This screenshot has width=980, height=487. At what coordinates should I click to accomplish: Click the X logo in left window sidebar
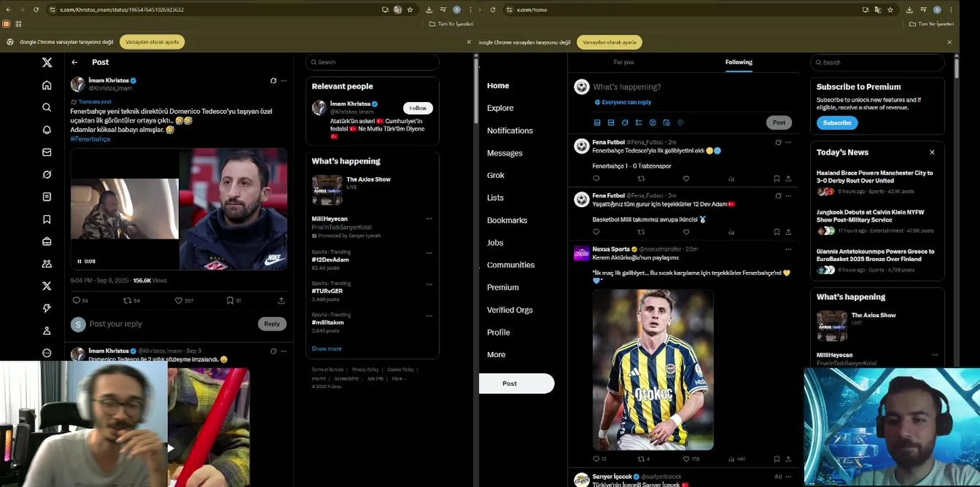[x=47, y=62]
